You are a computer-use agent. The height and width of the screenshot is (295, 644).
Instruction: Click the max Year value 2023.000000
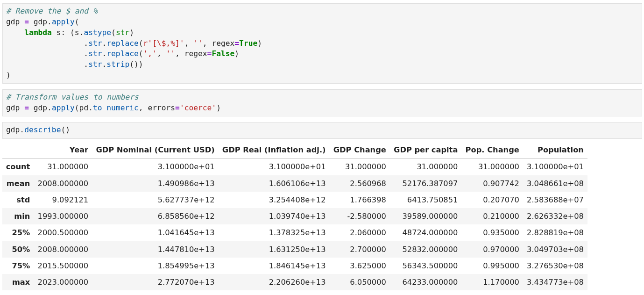point(63,282)
